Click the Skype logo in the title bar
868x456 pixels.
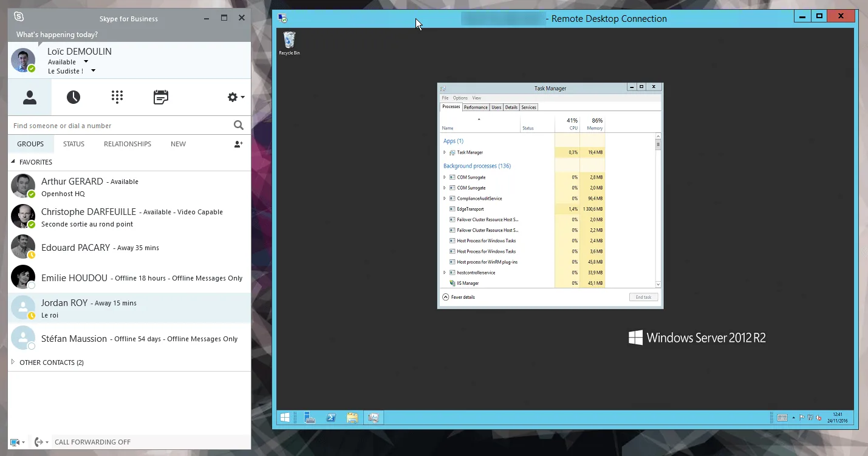point(19,18)
